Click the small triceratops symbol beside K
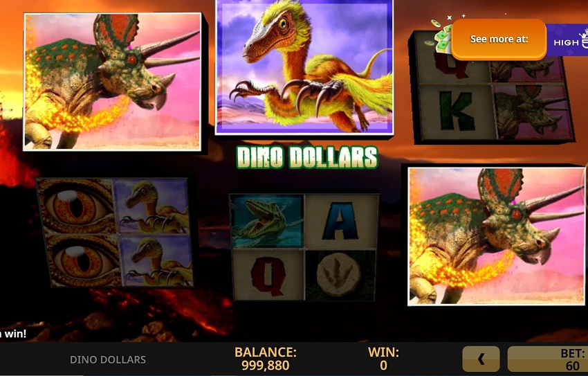The image size is (588, 376). click(x=531, y=111)
